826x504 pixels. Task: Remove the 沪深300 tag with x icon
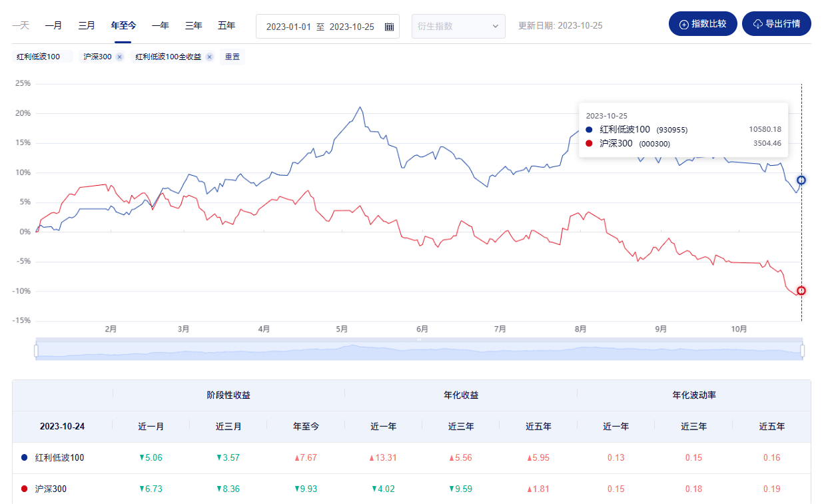tap(119, 57)
